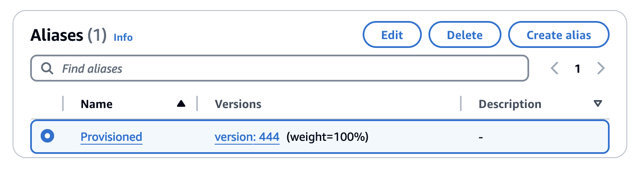The height and width of the screenshot is (169, 644).
Task: Go to the next page of aliases
Action: click(x=601, y=69)
